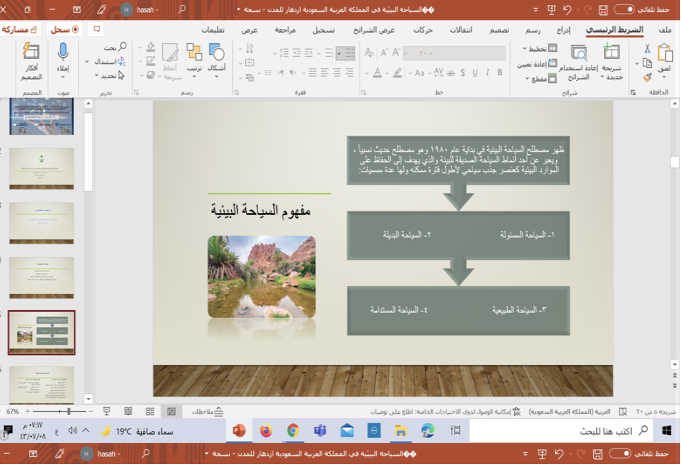Open the Shapes (أشكال) gallery
The height and width of the screenshot is (464, 681).
[216, 57]
